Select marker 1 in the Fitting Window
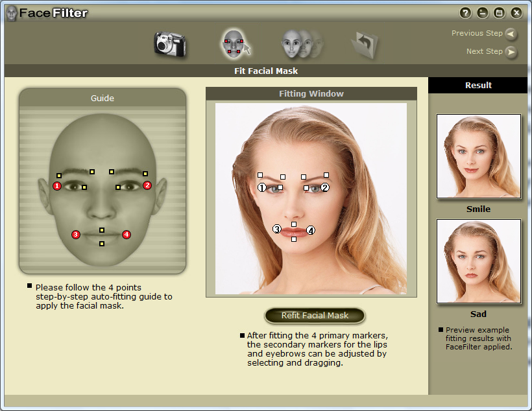 [x=262, y=187]
